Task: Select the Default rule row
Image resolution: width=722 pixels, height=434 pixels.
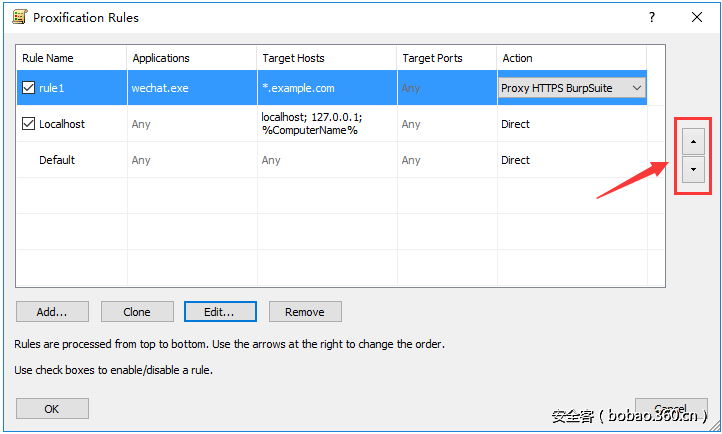Action: pyautogui.click(x=57, y=160)
